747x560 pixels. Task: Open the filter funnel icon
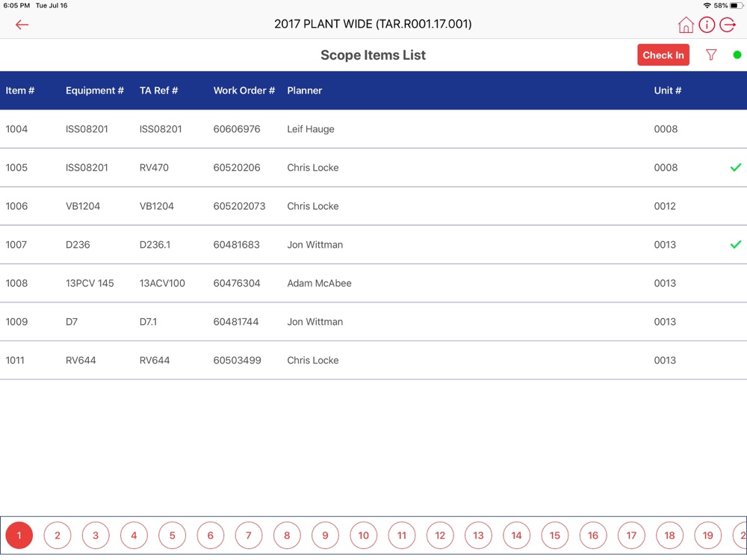point(711,55)
